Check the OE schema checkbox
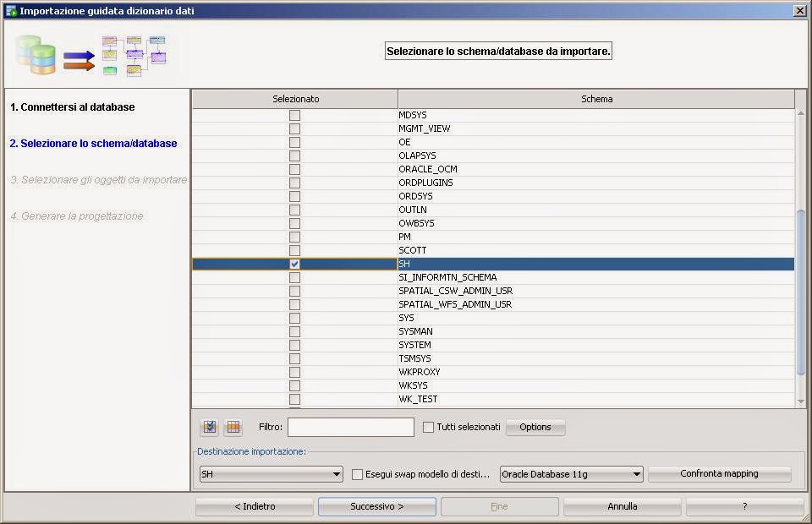 pos(294,142)
